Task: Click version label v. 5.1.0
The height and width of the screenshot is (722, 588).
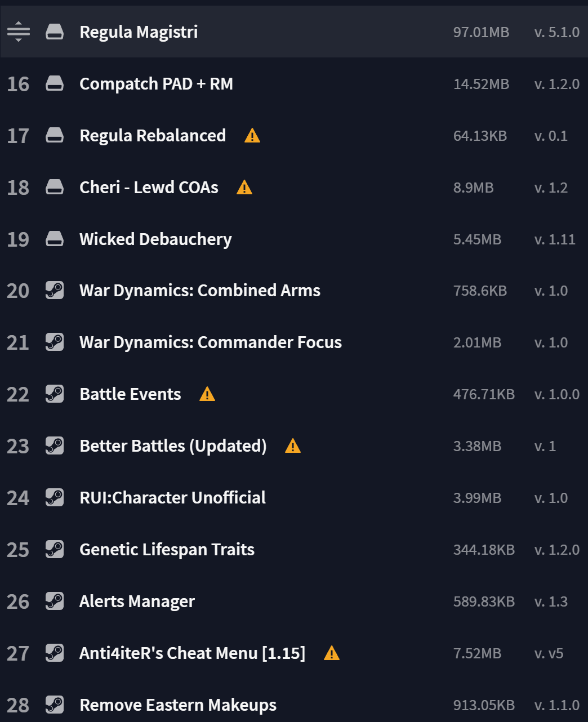Action: [556, 32]
